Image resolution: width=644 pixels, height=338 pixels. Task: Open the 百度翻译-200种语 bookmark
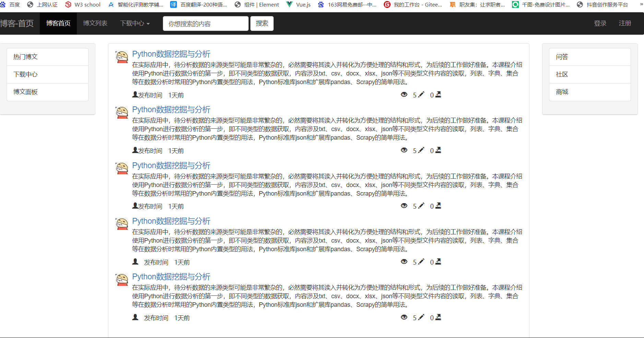point(199,4)
